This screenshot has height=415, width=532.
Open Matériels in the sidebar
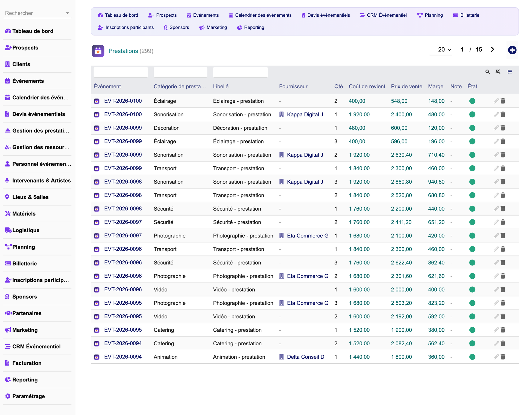pos(37,214)
